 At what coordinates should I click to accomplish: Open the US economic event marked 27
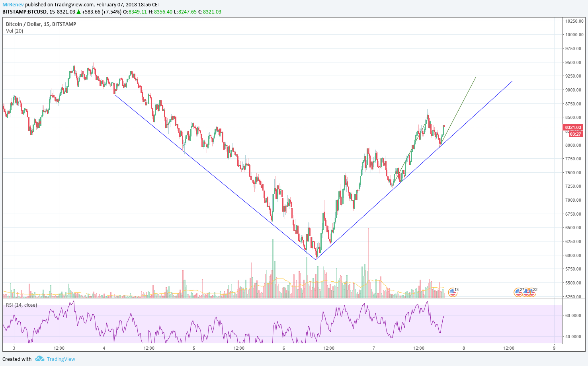(518, 292)
